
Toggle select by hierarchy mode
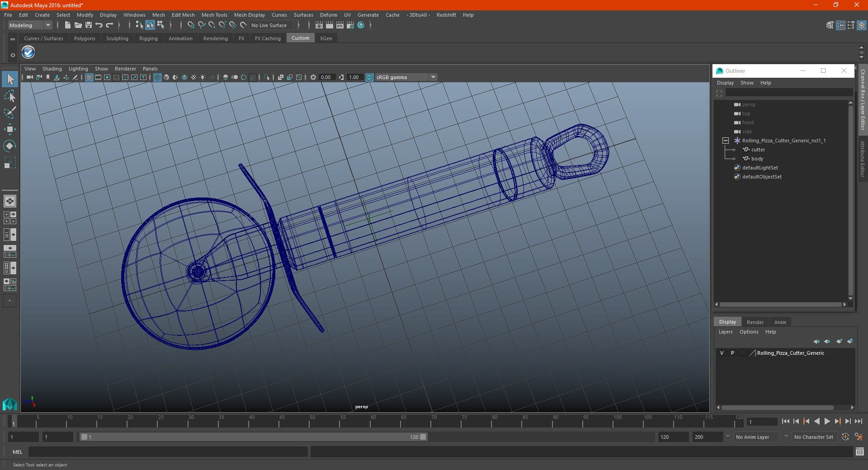click(x=139, y=25)
